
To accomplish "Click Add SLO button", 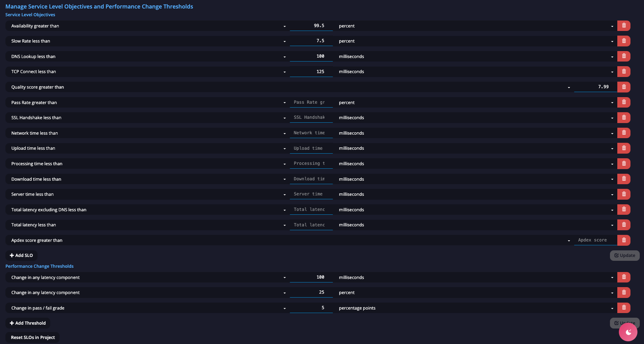I will (x=21, y=255).
